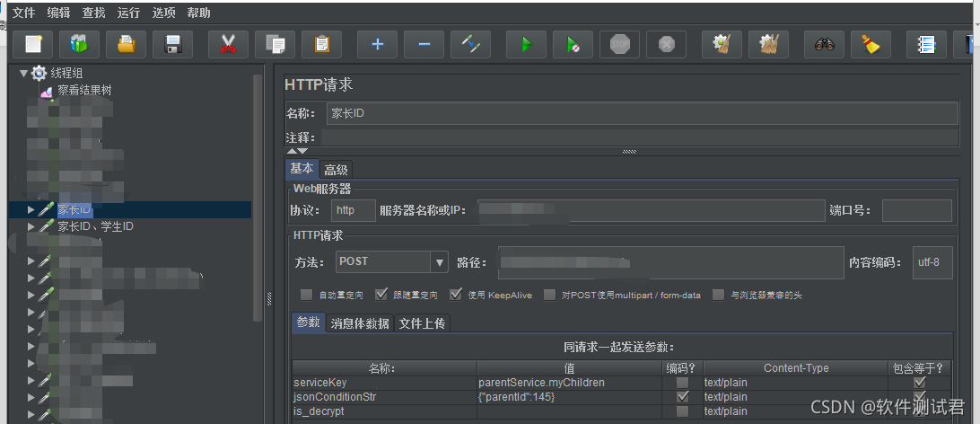Click the 路径 path input field
The image size is (980, 424).
670,262
